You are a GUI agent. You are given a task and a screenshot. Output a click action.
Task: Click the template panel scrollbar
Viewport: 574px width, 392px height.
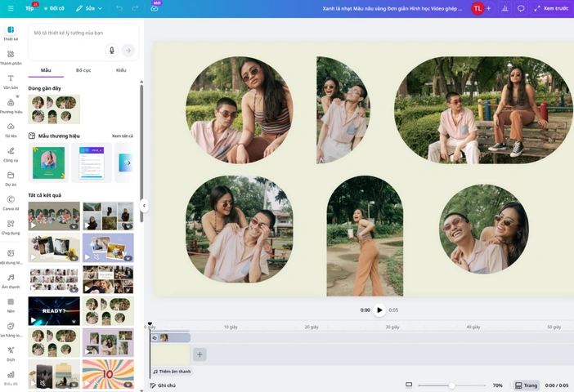[x=141, y=154]
